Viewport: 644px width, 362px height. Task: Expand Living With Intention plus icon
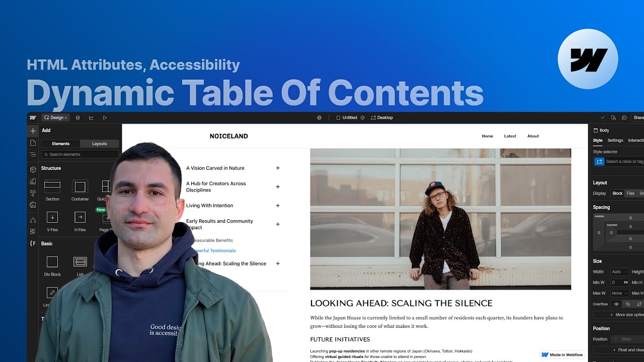(x=278, y=206)
